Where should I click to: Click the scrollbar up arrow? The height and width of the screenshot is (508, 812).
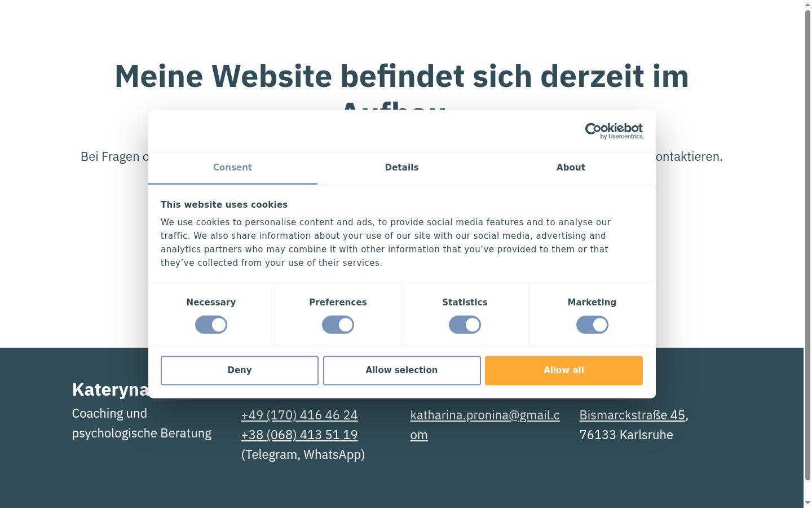pyautogui.click(x=807, y=5)
